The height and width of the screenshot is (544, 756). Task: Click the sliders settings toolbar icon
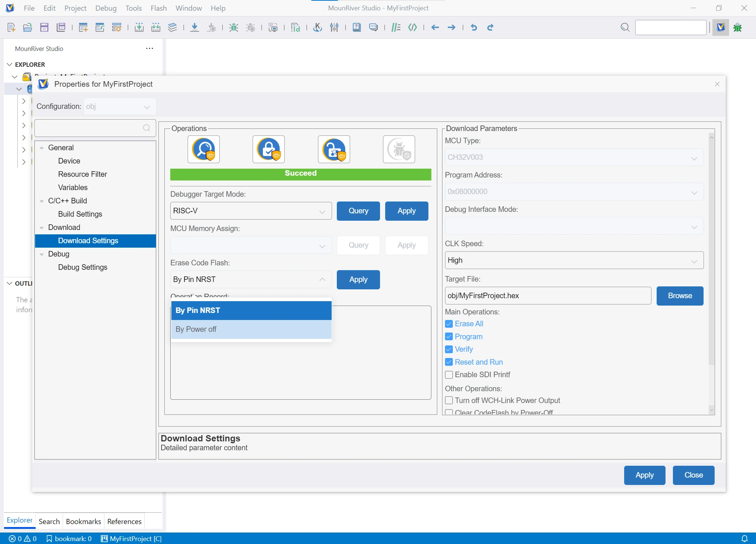[x=334, y=27]
